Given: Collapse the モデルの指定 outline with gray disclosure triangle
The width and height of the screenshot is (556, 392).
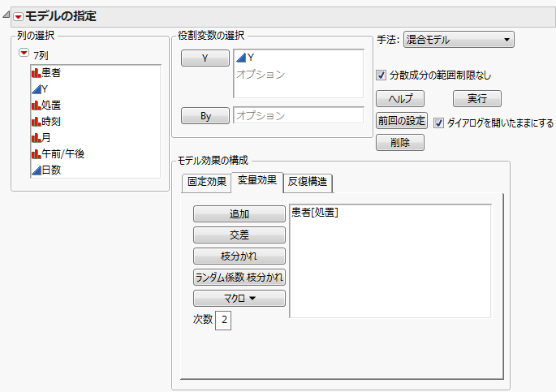Looking at the screenshot, I should [x=6, y=15].
